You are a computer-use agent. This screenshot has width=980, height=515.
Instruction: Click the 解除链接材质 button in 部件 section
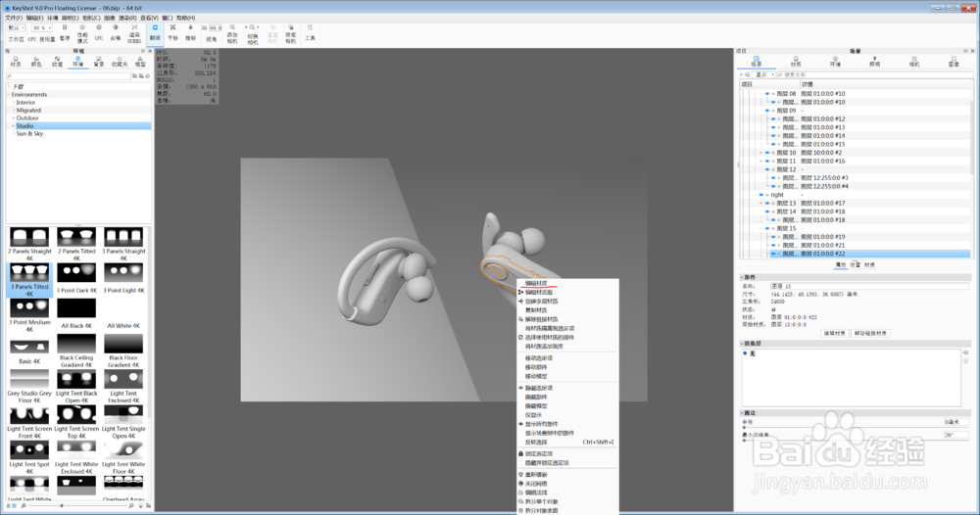(870, 333)
